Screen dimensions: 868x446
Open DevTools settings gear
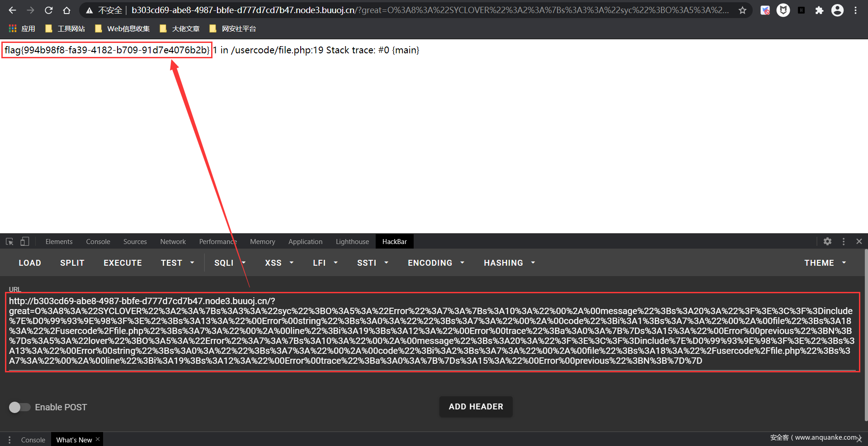coord(827,242)
